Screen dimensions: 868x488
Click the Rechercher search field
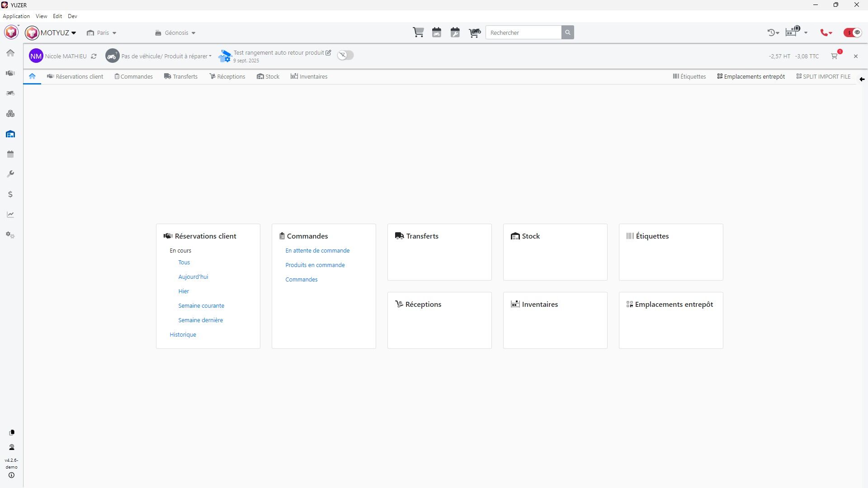click(x=524, y=33)
